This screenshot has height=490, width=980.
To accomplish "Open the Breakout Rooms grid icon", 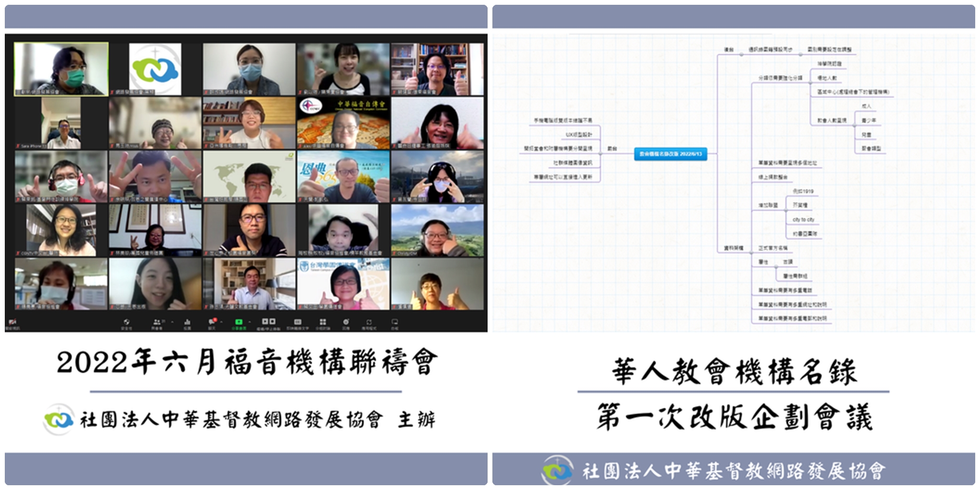I will click(323, 322).
